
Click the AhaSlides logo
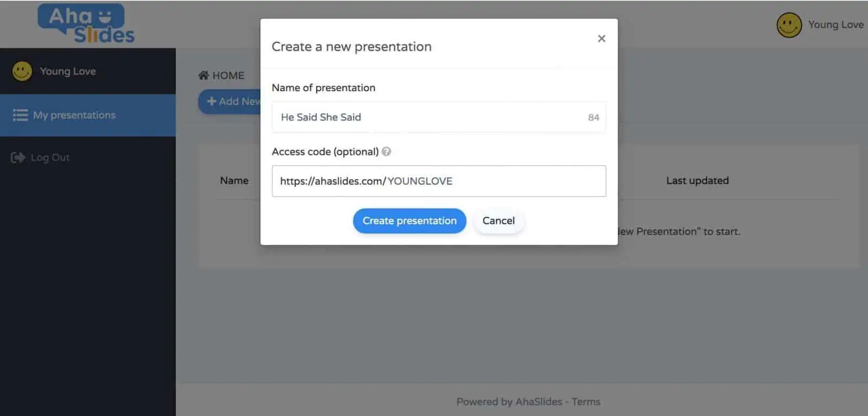pyautogui.click(x=86, y=24)
